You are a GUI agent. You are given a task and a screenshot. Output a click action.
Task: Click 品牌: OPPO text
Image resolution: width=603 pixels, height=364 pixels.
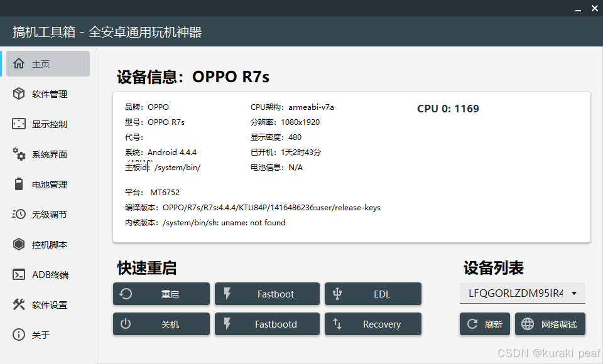[x=147, y=107]
